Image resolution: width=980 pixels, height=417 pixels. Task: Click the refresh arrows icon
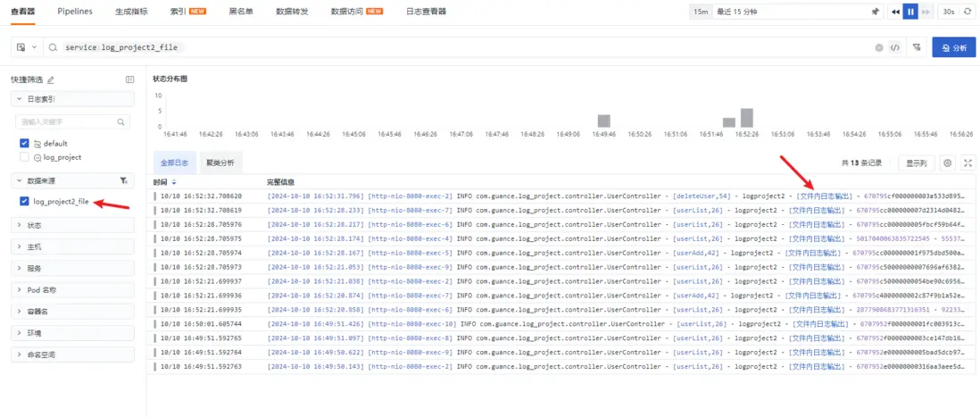[968, 12]
